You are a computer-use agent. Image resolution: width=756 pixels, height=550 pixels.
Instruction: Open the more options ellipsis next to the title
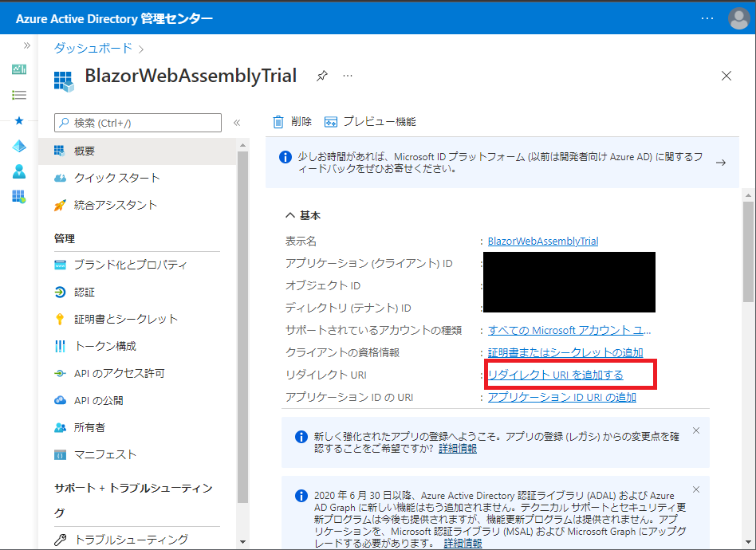pos(348,76)
